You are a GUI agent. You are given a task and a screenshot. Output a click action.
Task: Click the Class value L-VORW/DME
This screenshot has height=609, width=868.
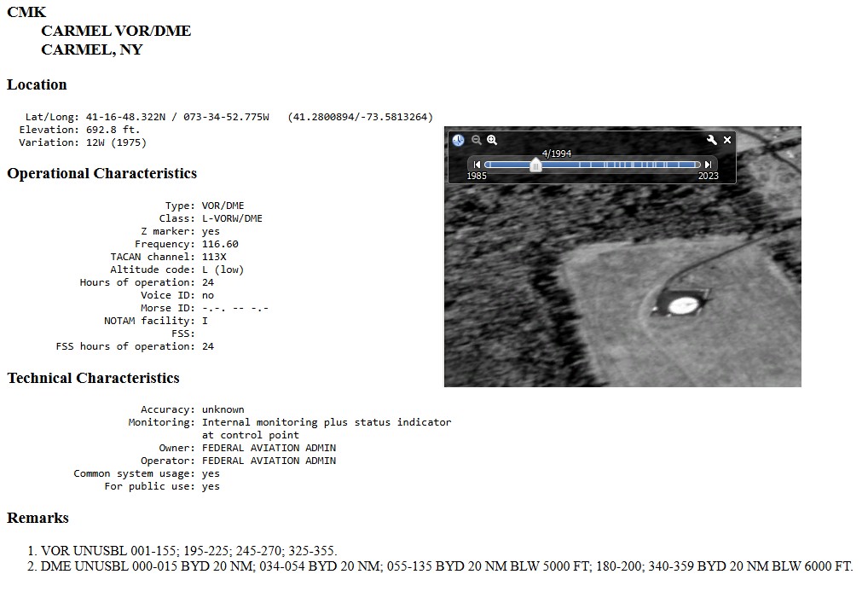tap(232, 218)
